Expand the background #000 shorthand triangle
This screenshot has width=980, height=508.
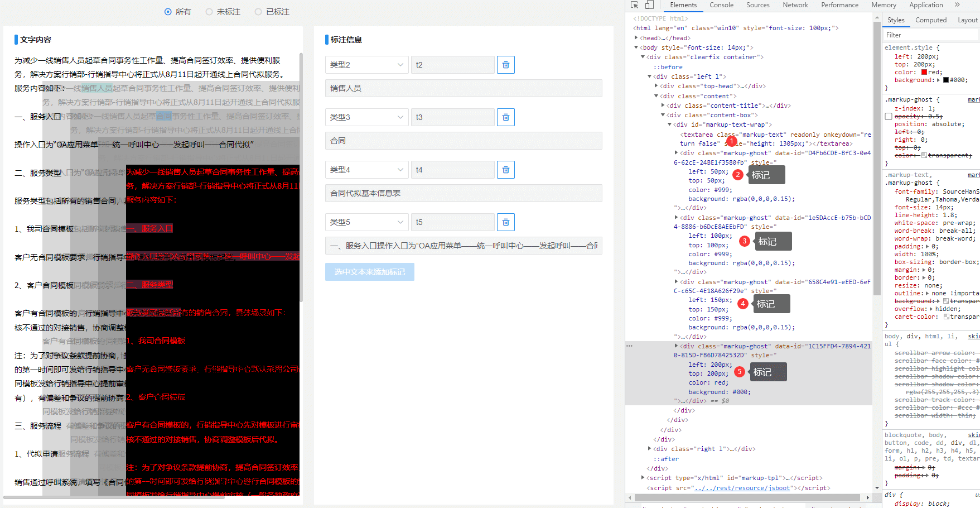[938, 80]
